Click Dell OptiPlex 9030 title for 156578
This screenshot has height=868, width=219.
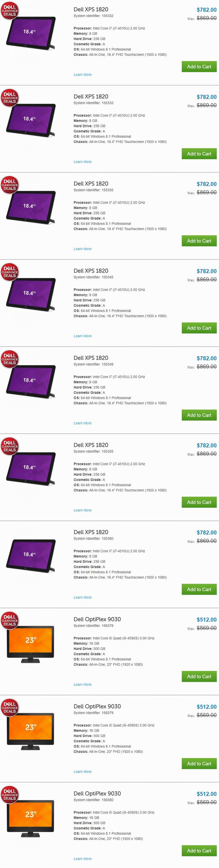97,619
